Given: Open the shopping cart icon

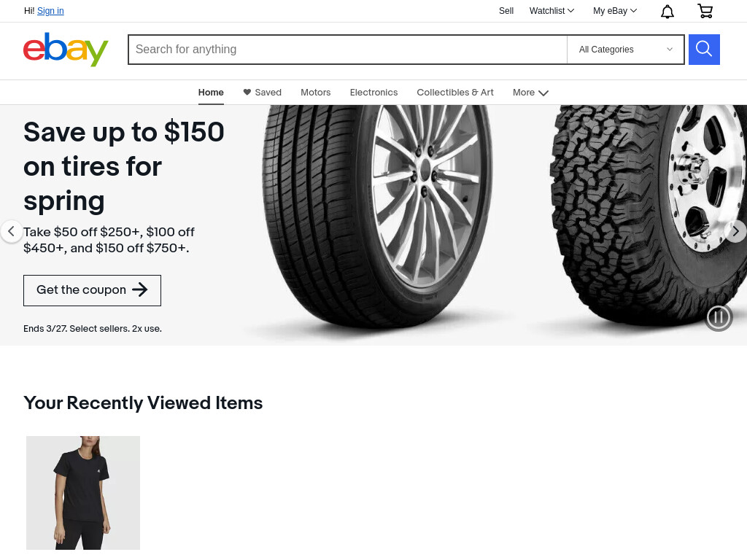Looking at the screenshot, I should (705, 11).
